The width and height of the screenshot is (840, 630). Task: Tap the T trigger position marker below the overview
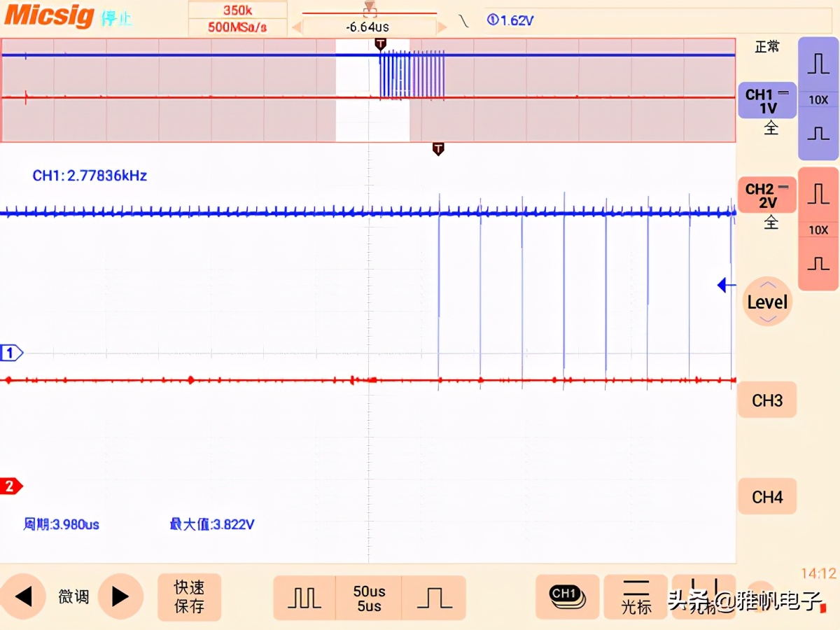(x=438, y=148)
